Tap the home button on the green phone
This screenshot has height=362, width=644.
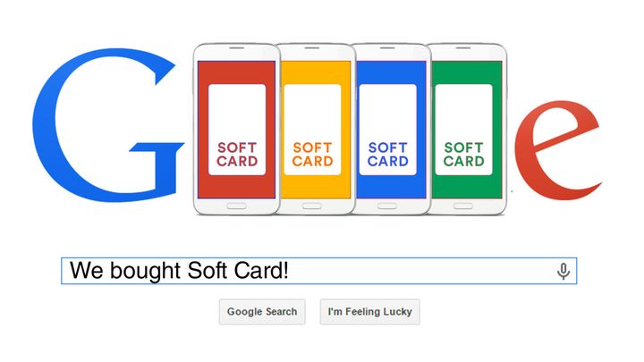[x=463, y=206]
